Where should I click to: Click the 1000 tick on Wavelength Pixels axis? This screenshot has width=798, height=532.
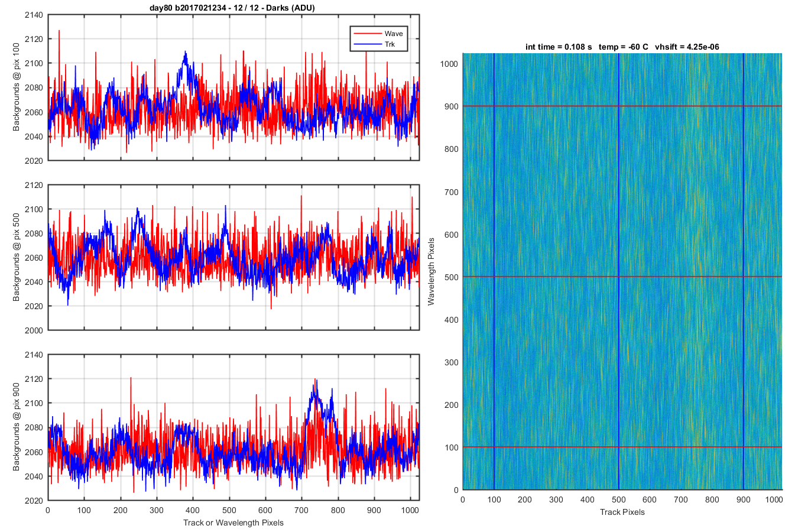(449, 64)
